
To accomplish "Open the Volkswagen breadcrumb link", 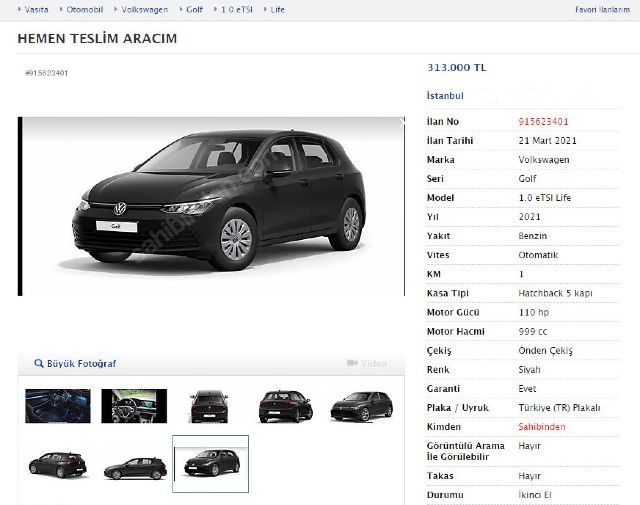I will (x=144, y=9).
